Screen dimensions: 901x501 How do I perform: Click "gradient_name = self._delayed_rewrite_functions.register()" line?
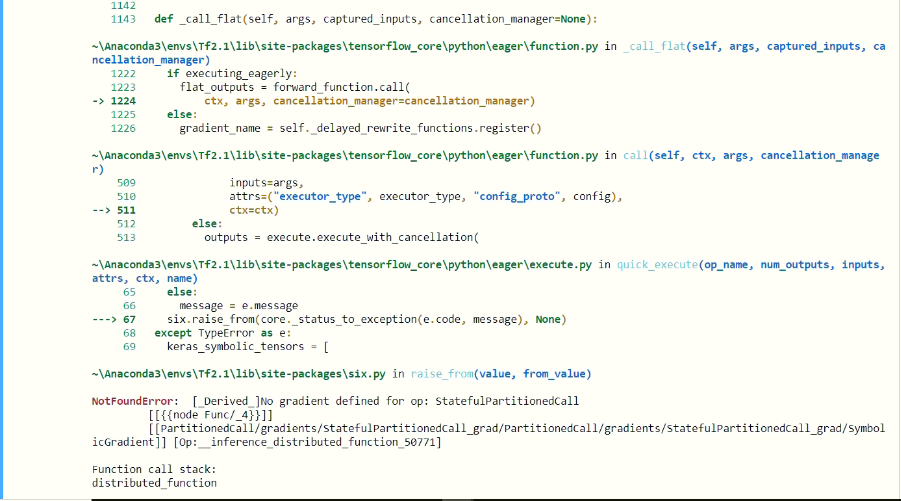360,128
